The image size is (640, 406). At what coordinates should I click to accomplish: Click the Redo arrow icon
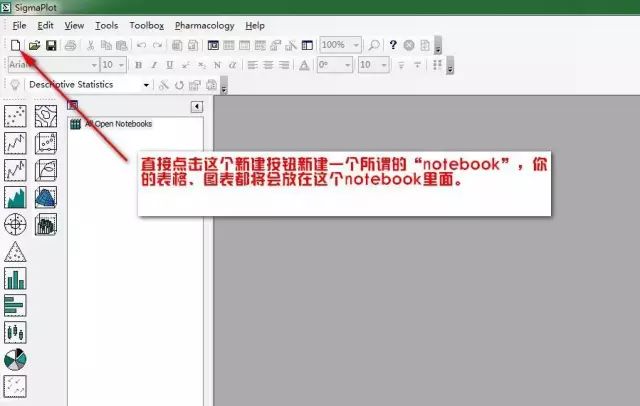point(157,45)
